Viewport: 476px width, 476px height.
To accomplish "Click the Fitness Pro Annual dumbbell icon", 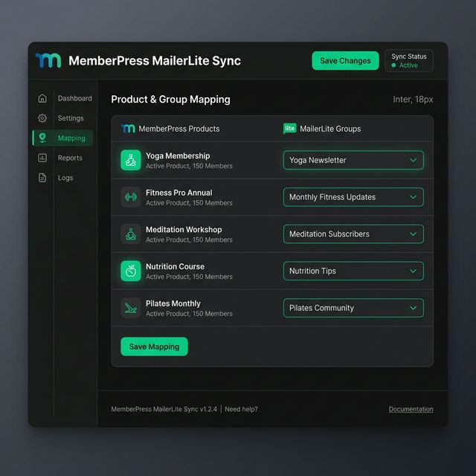I will point(131,197).
